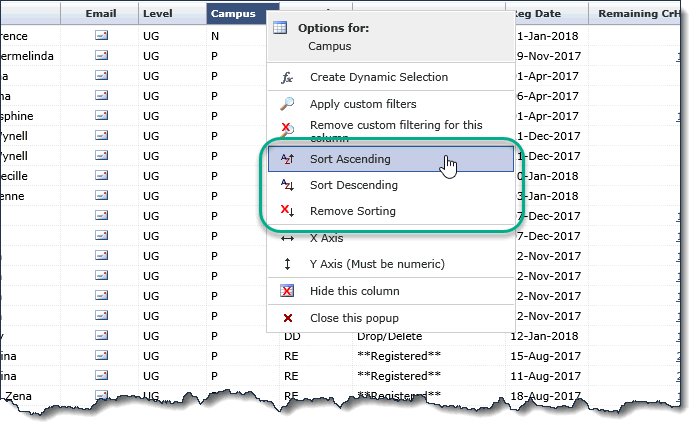This screenshot has height=436, width=696.
Task: Click the Level column header
Action: (158, 13)
